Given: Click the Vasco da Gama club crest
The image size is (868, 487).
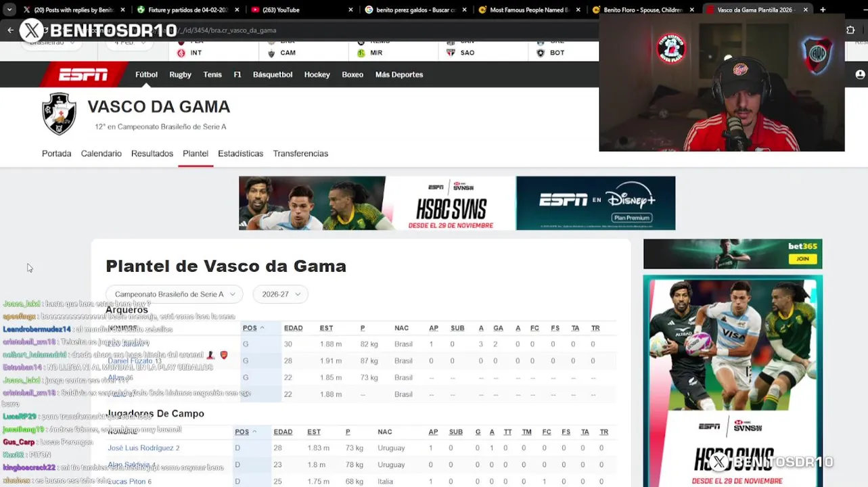Looking at the screenshot, I should (59, 114).
